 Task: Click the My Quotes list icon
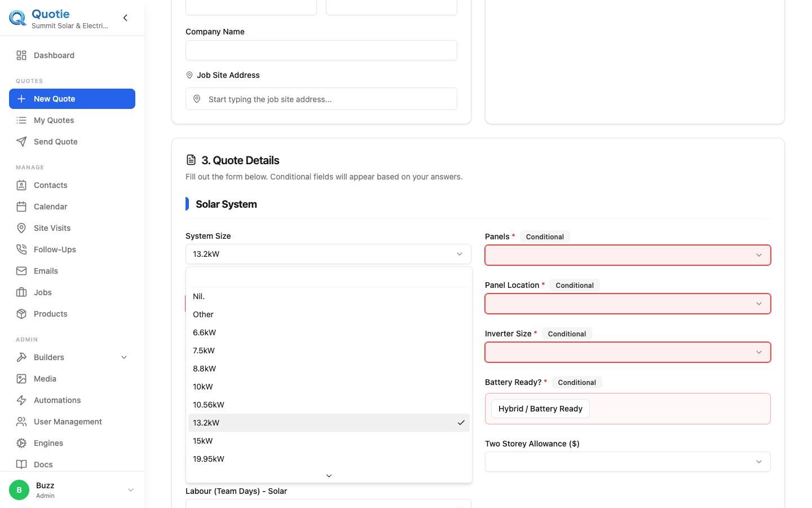[21, 120]
